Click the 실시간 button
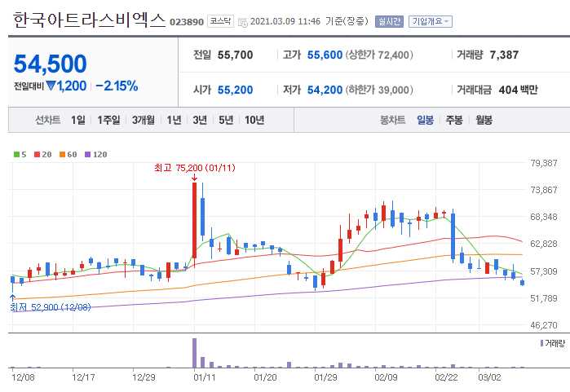Image resolution: width=570 pixels, height=392 pixels. 389,21
